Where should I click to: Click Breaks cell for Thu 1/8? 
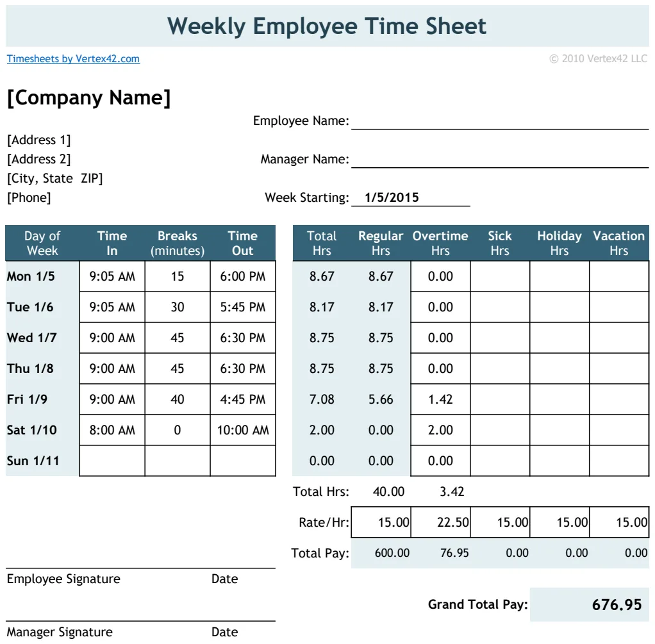(178, 368)
